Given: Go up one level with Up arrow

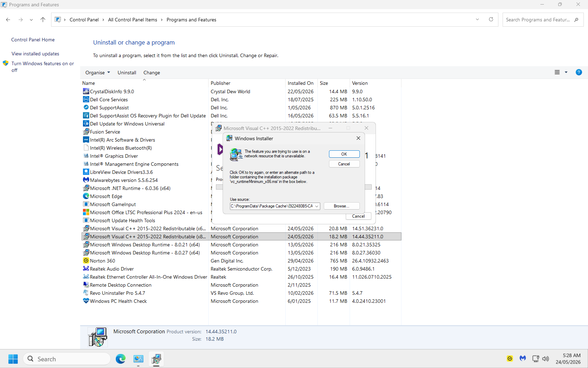Looking at the screenshot, I should 43,20.
